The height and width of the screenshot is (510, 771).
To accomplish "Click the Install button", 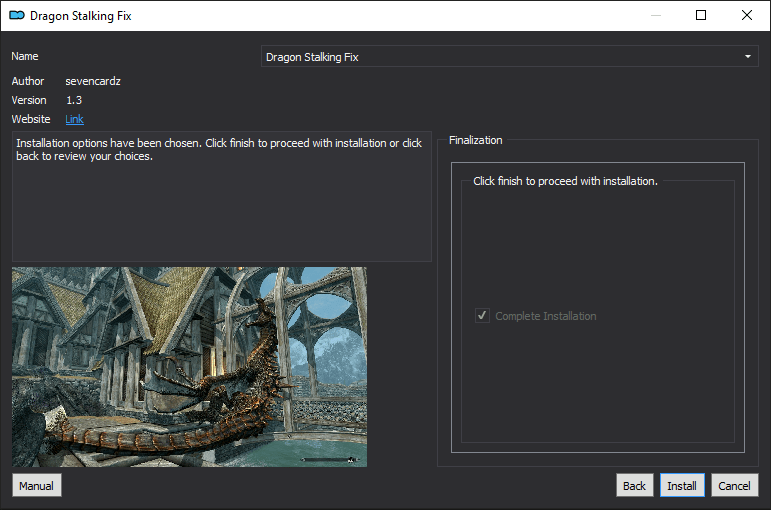I will pyautogui.click(x=682, y=485).
